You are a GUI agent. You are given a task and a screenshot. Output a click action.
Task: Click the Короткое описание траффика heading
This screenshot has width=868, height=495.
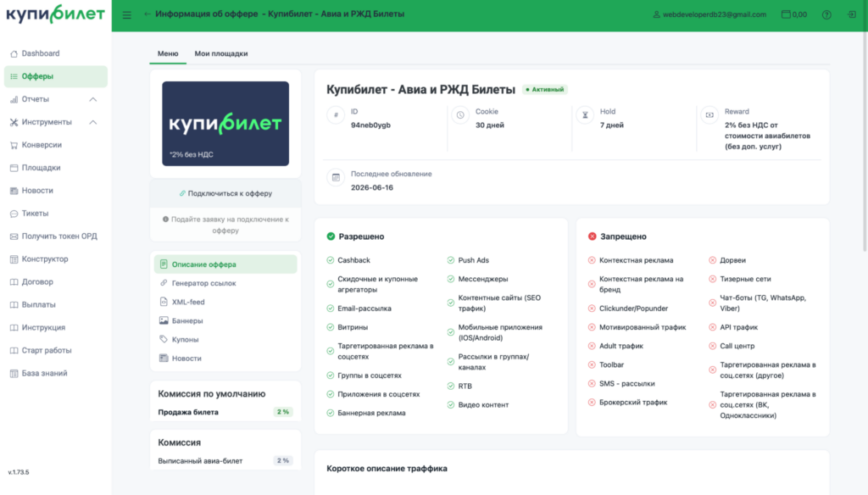(x=387, y=469)
